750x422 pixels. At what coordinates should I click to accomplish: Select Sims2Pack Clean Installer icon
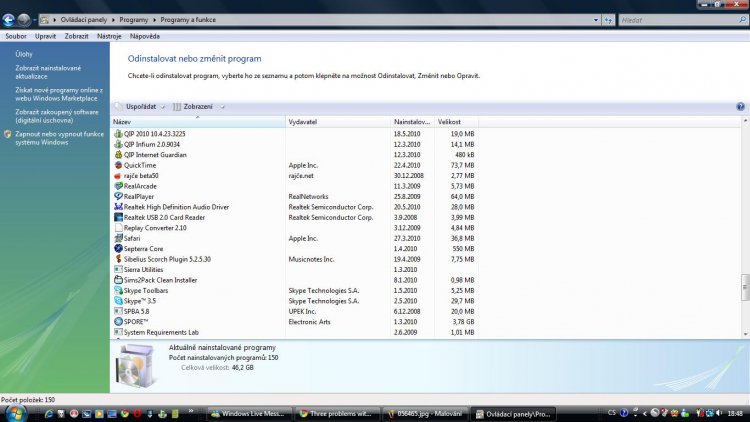[x=118, y=280]
